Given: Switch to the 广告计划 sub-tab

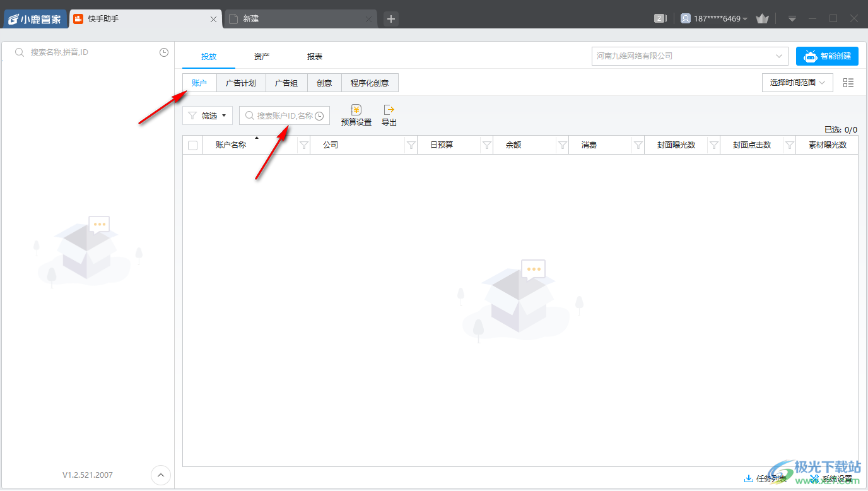Looking at the screenshot, I should tap(241, 83).
